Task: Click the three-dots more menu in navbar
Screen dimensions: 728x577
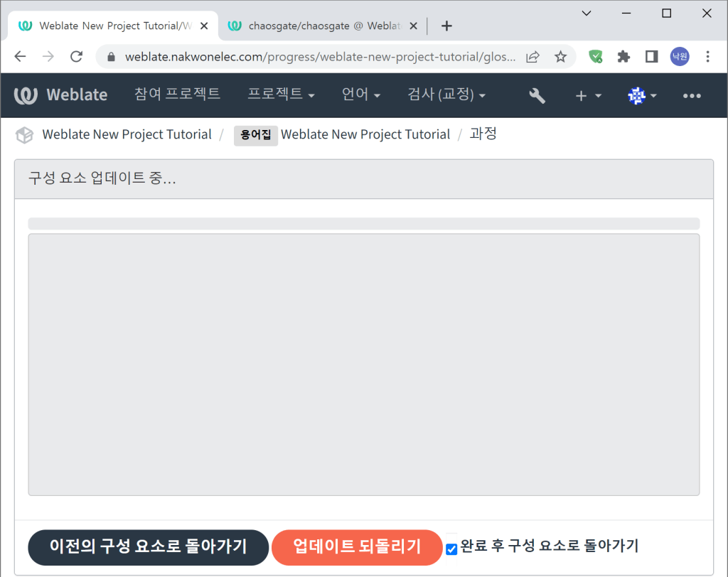Action: [691, 96]
